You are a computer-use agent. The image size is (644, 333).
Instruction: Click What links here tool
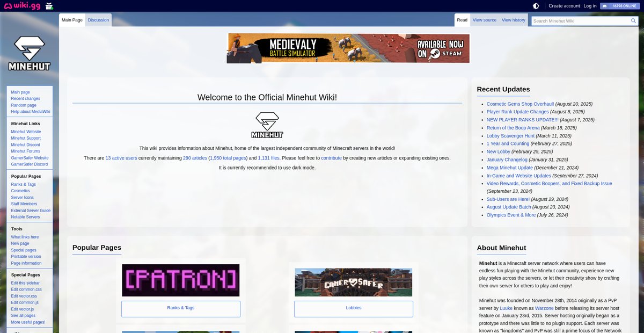tap(25, 237)
